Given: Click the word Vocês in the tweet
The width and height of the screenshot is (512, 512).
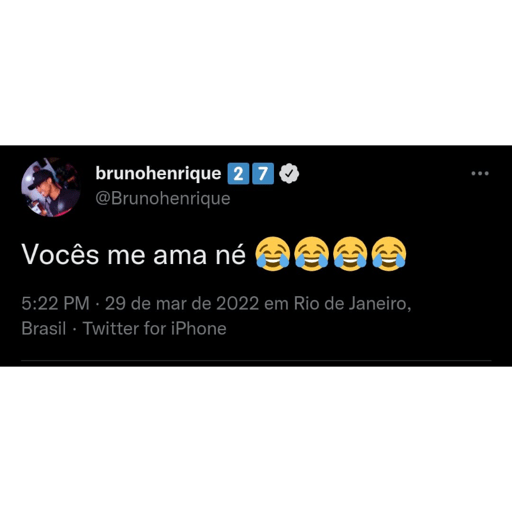Looking at the screenshot, I should tap(60, 254).
